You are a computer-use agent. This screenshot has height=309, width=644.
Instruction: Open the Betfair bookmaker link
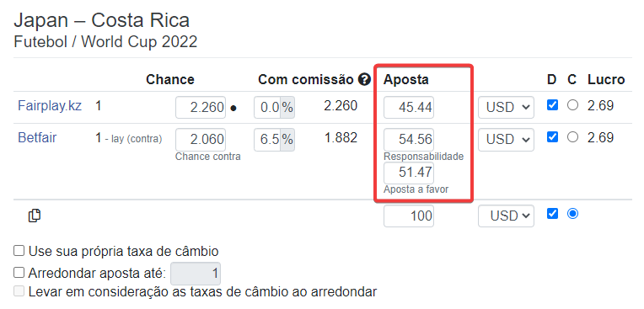point(37,137)
